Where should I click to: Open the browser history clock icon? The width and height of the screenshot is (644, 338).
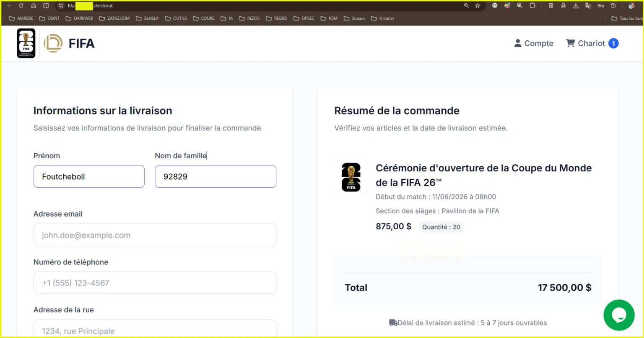point(613,6)
